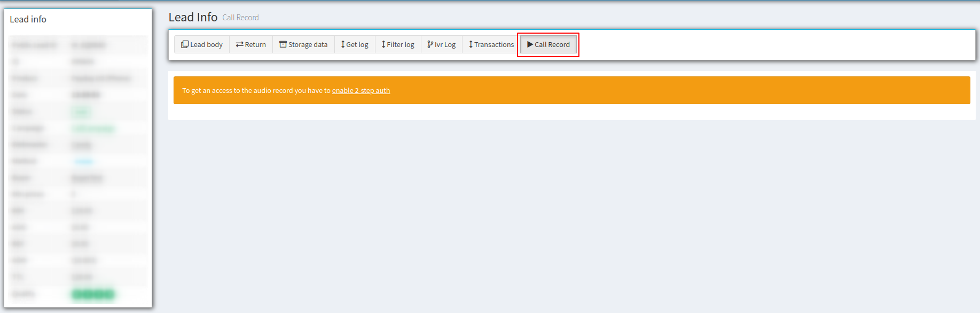Select the Call Record text in toolbar

(552, 44)
